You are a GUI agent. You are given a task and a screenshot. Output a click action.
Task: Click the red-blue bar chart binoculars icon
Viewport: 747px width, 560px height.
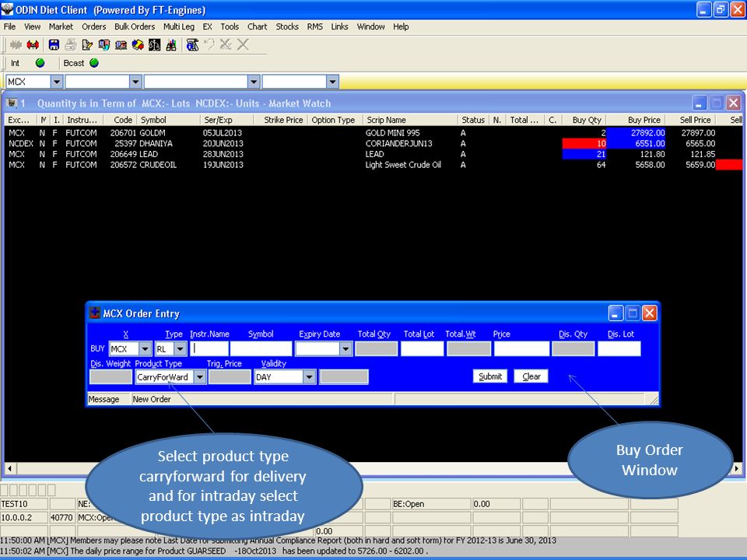click(x=171, y=45)
